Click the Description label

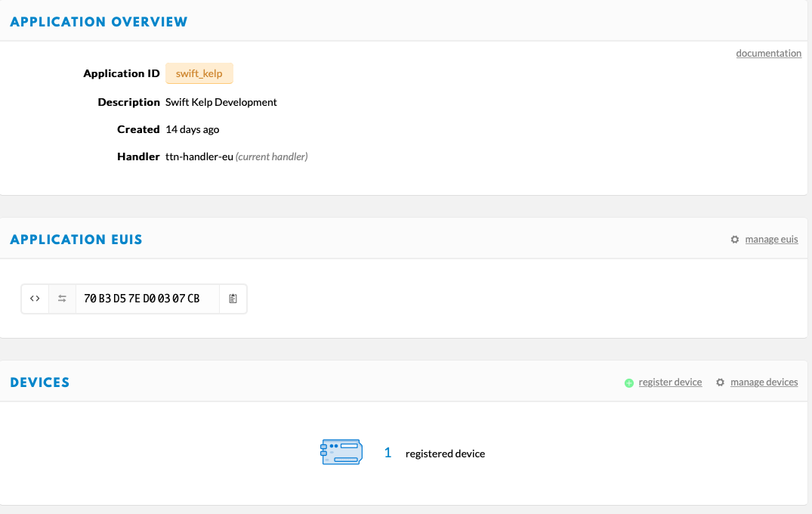129,102
